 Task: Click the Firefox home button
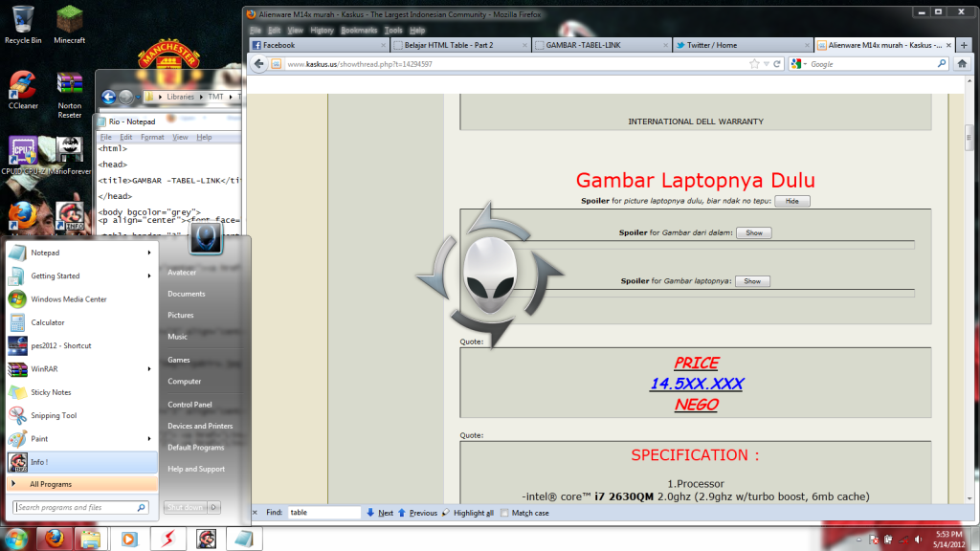pyautogui.click(x=962, y=64)
